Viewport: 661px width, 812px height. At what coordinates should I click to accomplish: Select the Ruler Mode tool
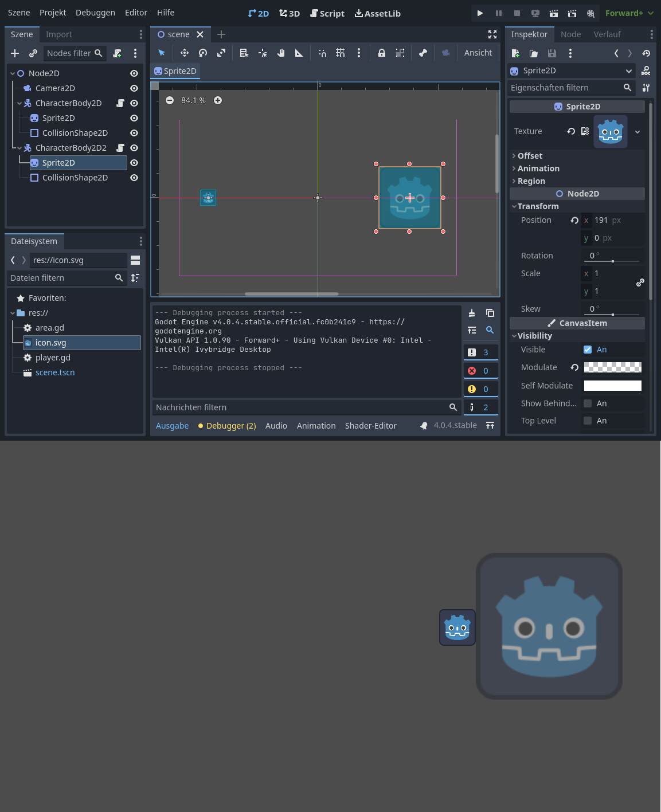point(299,53)
